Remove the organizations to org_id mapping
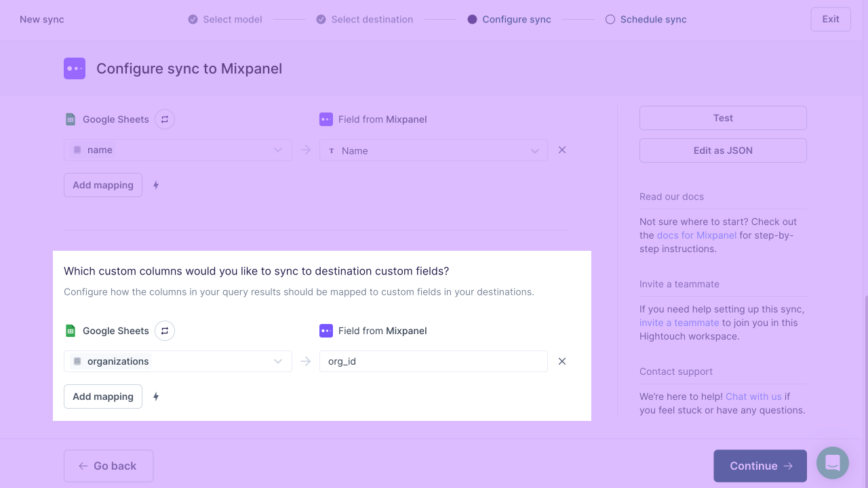This screenshot has height=488, width=868. tap(562, 361)
